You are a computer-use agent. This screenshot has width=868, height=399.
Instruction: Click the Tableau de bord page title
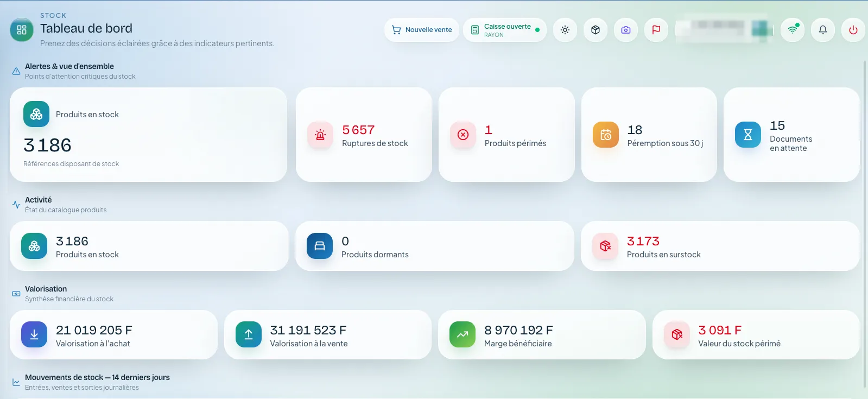pyautogui.click(x=86, y=28)
